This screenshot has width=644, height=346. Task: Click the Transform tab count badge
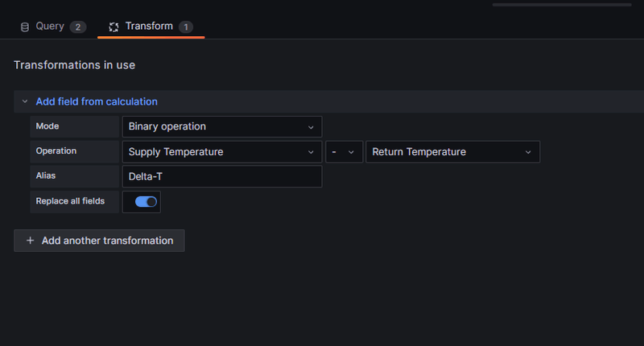(x=186, y=27)
